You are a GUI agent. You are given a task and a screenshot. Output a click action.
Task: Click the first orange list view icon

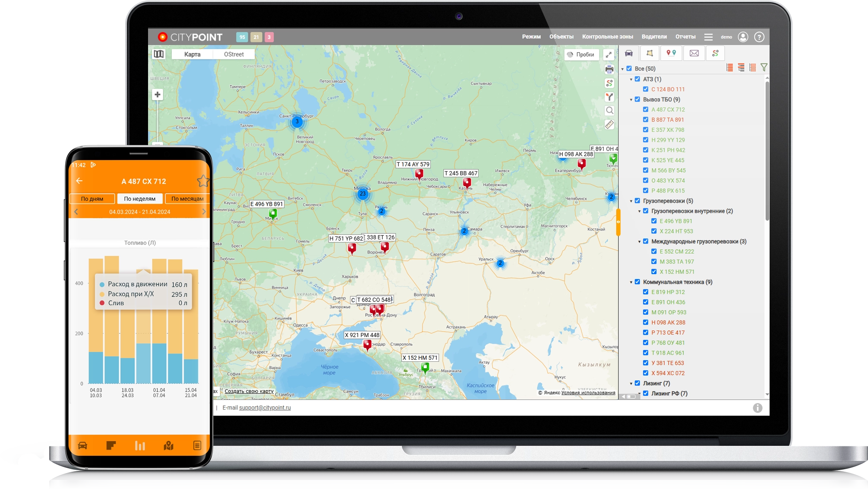pos(729,68)
